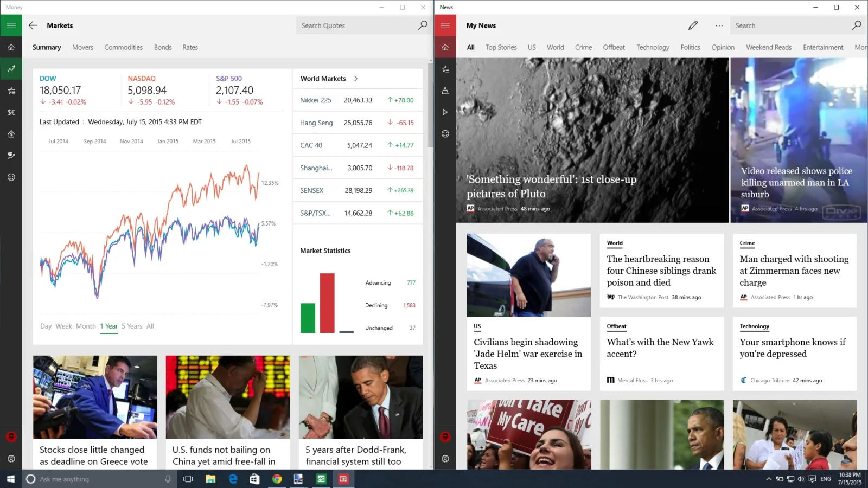Open Task View on the taskbar
Image resolution: width=868 pixels, height=488 pixels.
(188, 479)
